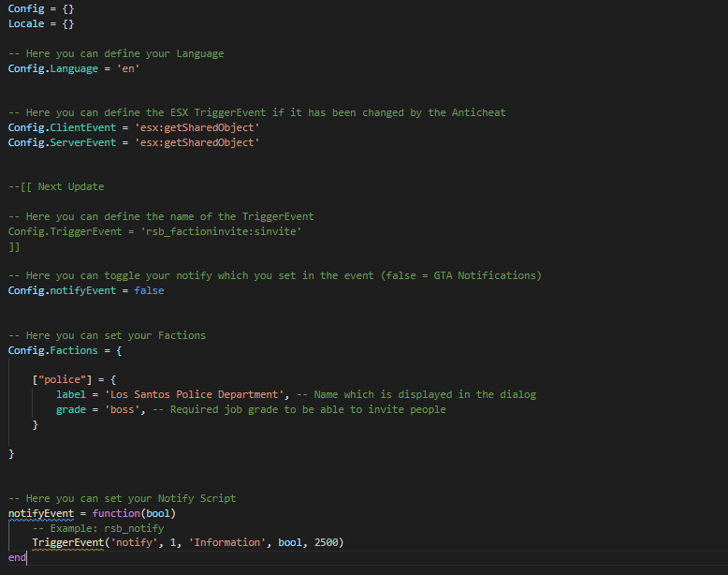Viewport: 728px width, 575px height.
Task: Click the underlined notifyEvent variable name
Action: pyautogui.click(x=41, y=513)
